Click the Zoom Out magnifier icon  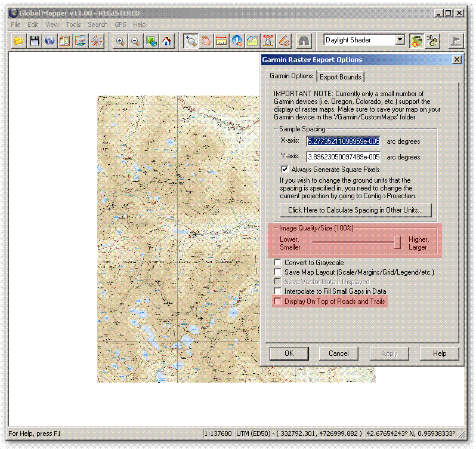pyautogui.click(x=135, y=41)
